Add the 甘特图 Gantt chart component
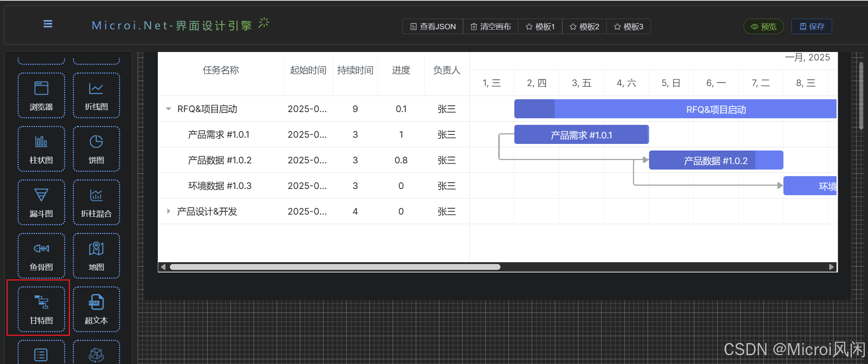The width and height of the screenshot is (868, 364). 41,309
